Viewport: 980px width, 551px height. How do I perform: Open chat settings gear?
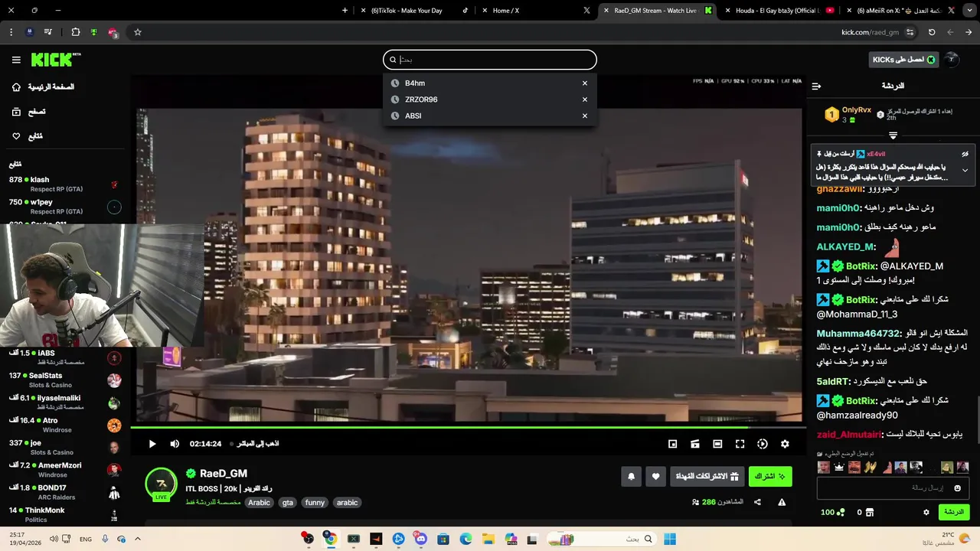click(x=926, y=512)
